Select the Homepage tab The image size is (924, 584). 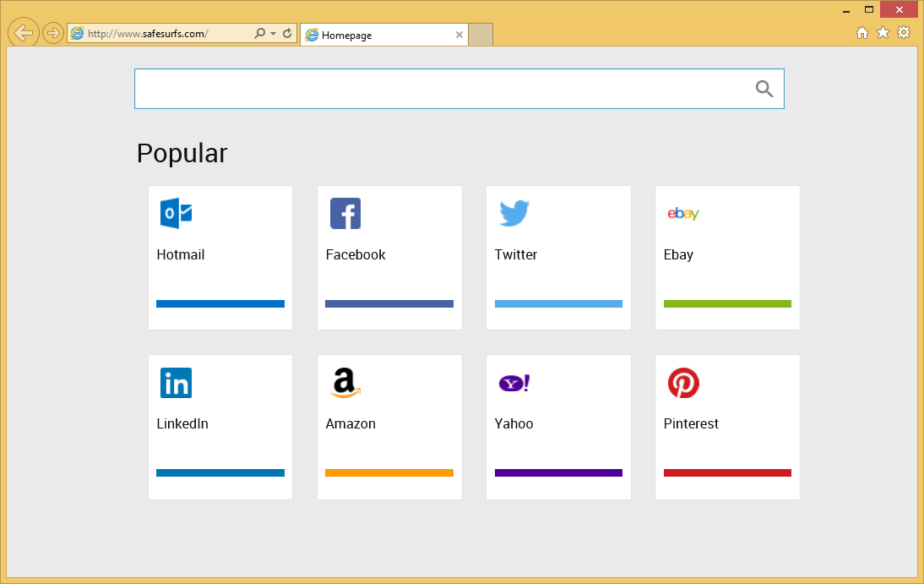tap(384, 35)
